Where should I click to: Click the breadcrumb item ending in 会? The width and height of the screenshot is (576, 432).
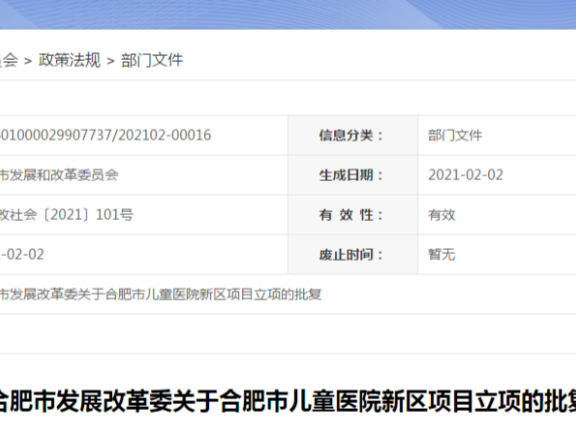point(9,60)
